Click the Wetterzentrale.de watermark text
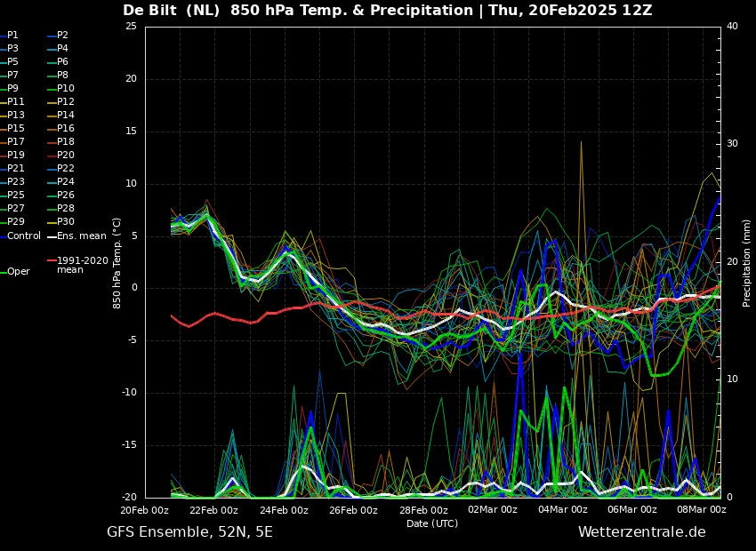 tap(642, 532)
